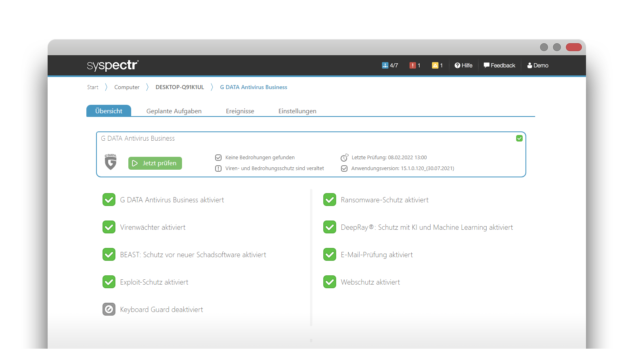Open the Einstellungen tab
This screenshot has height=364, width=632.
[x=297, y=111]
